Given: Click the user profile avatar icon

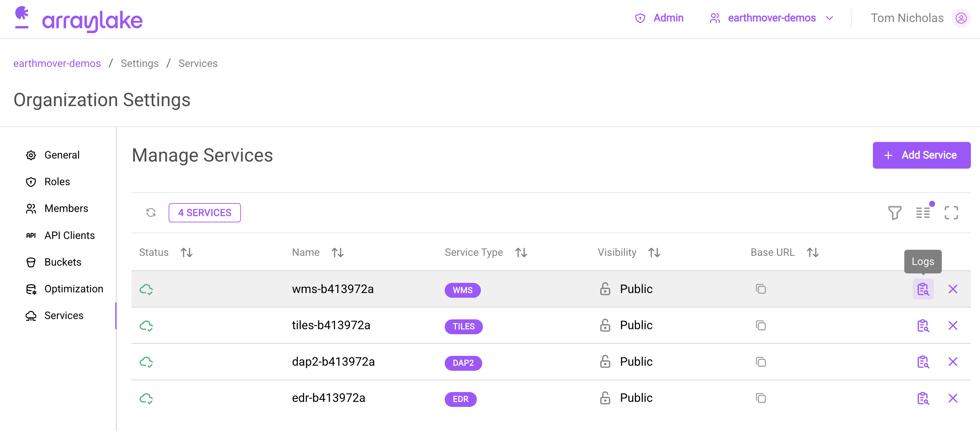Looking at the screenshot, I should [961, 18].
